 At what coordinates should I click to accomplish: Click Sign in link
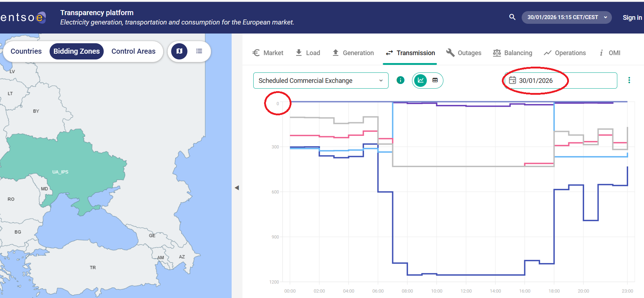coord(632,17)
